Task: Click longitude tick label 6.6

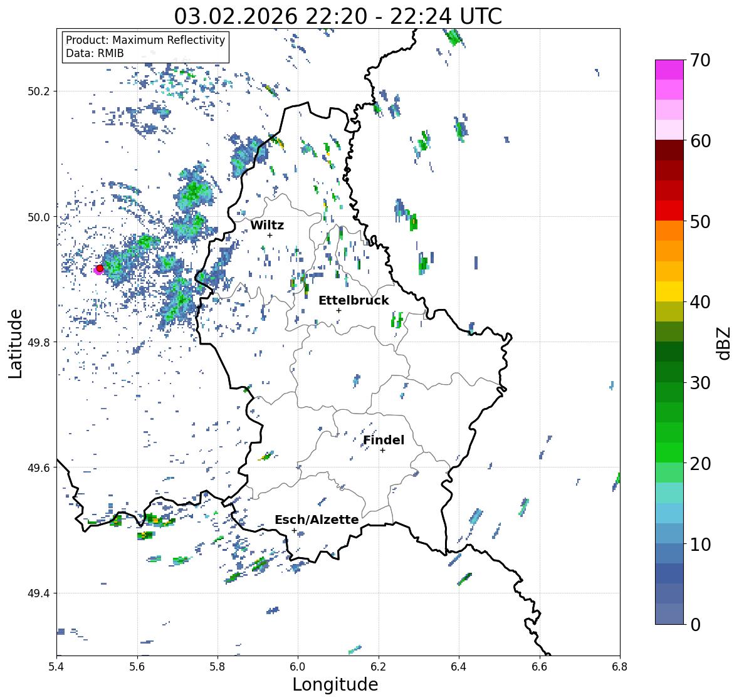Action: tap(540, 667)
